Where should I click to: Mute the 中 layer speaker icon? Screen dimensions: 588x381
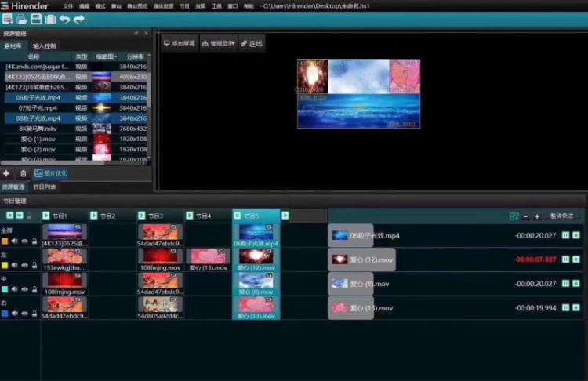pos(15,289)
